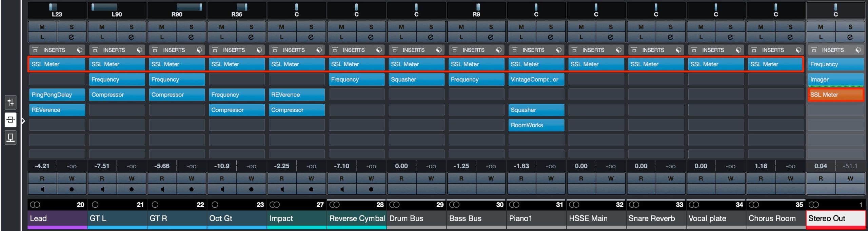Open REVerence insert on Lead channel
The height and width of the screenshot is (231, 868).
coord(57,110)
